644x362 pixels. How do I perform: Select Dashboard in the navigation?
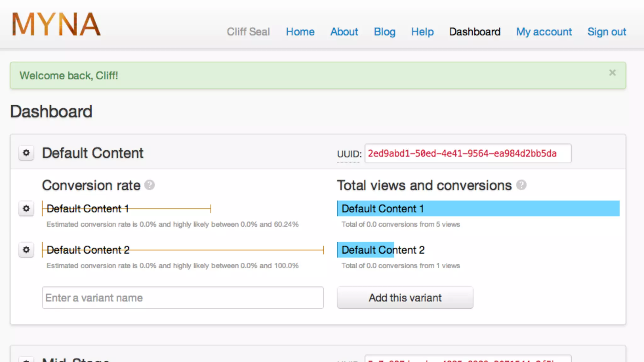click(x=475, y=32)
